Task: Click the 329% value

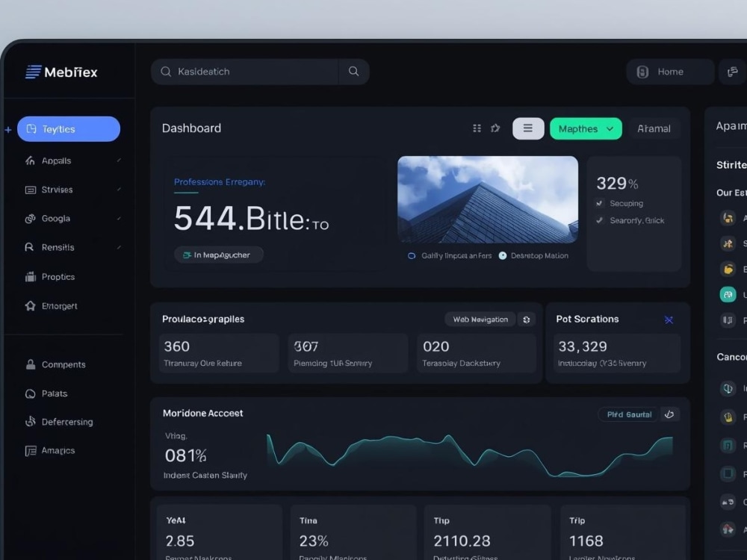Action: pyautogui.click(x=617, y=184)
